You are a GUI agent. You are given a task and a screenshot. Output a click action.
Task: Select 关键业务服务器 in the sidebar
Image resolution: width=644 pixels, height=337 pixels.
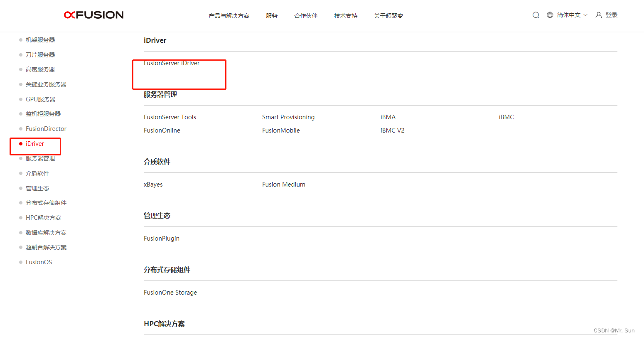tap(46, 84)
